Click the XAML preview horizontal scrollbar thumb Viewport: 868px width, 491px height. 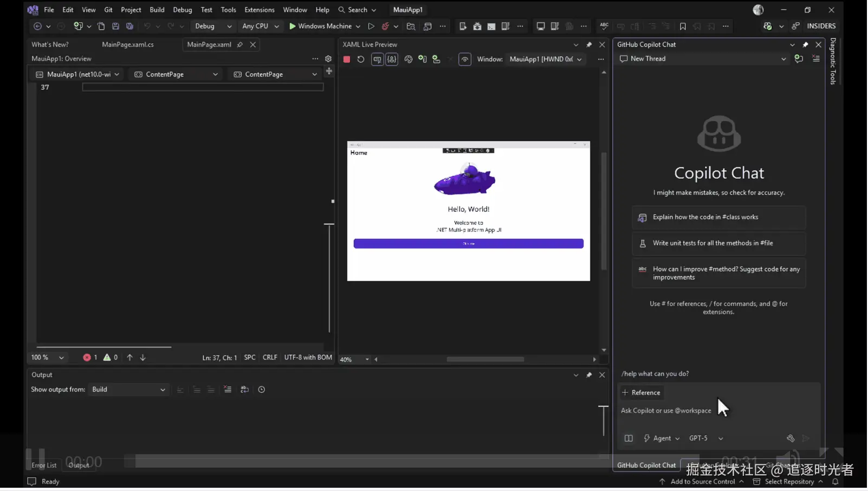(x=485, y=359)
